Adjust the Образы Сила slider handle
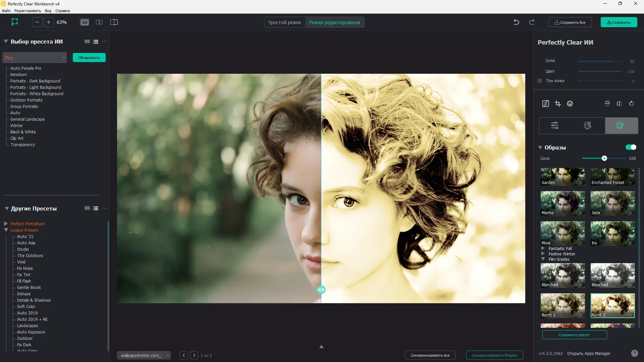644x362 pixels. pos(604,158)
